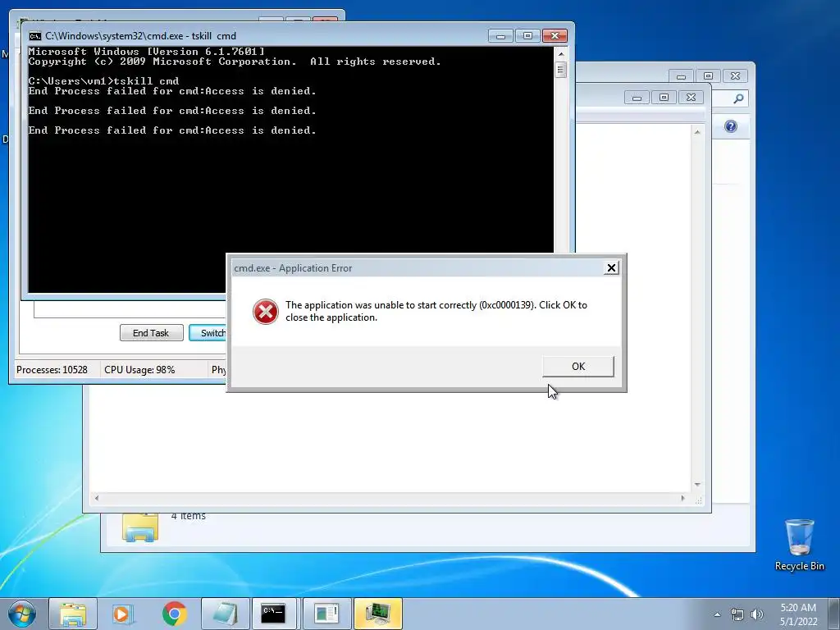
Task: Click the red error icon in dialog
Action: 265,311
